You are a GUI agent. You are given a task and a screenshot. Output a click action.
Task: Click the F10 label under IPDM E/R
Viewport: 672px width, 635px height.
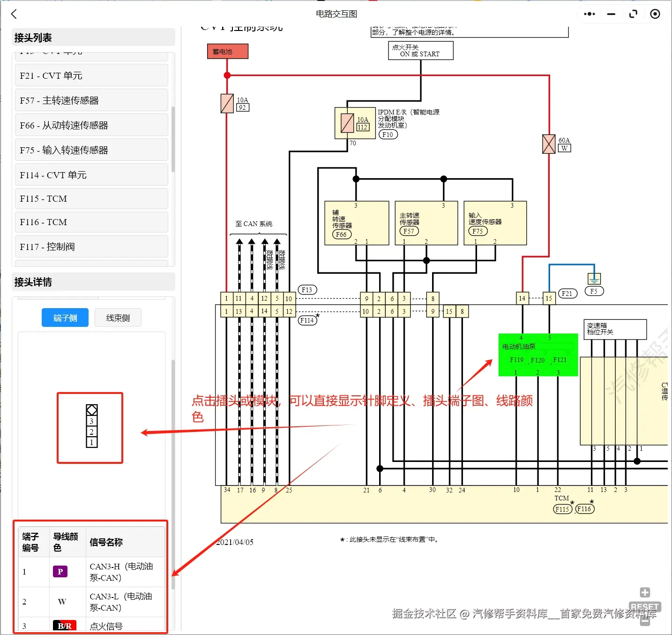(388, 135)
